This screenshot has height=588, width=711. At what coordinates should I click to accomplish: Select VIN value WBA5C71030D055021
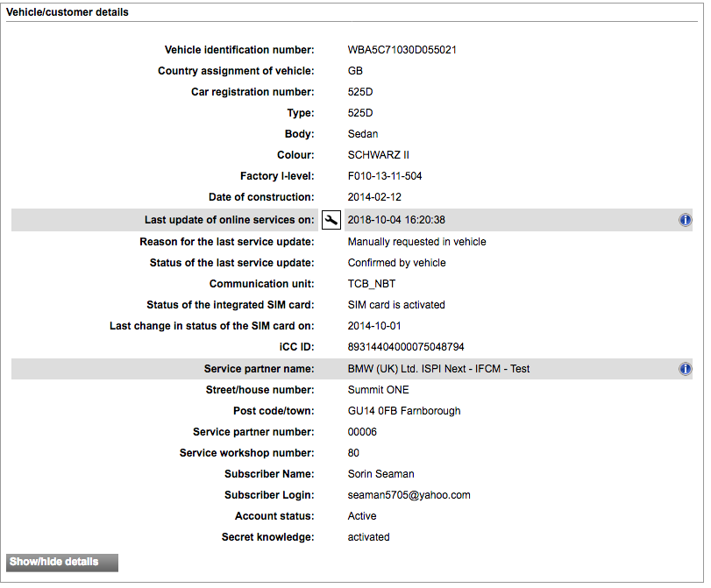pos(402,50)
